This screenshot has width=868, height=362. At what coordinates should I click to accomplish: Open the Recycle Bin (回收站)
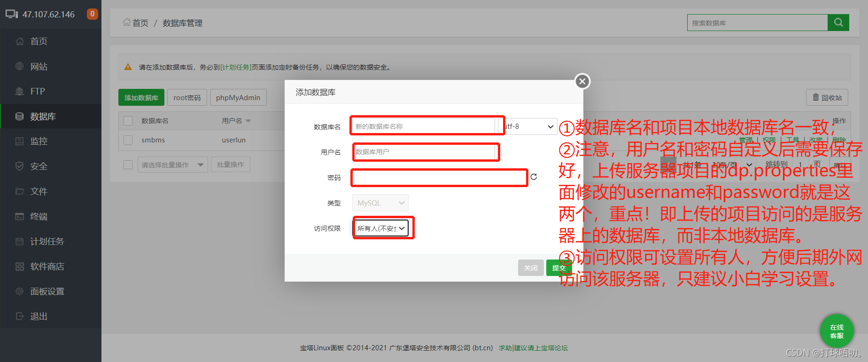click(x=827, y=97)
